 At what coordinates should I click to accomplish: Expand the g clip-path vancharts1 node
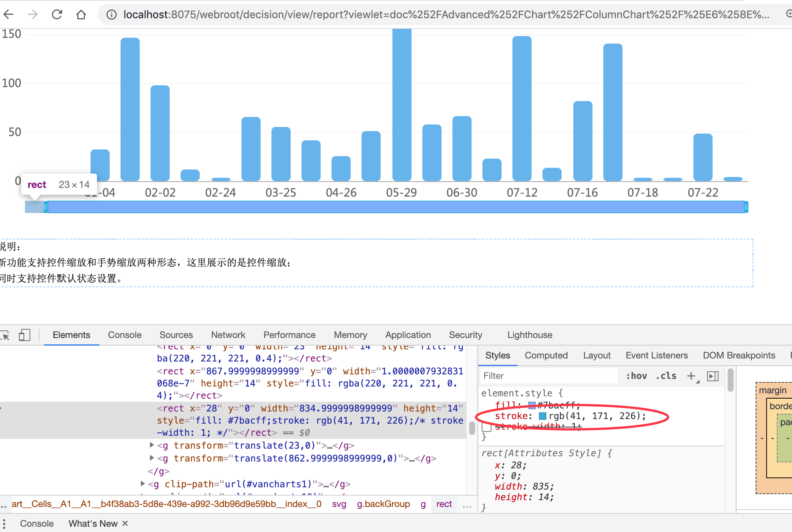coord(142,483)
